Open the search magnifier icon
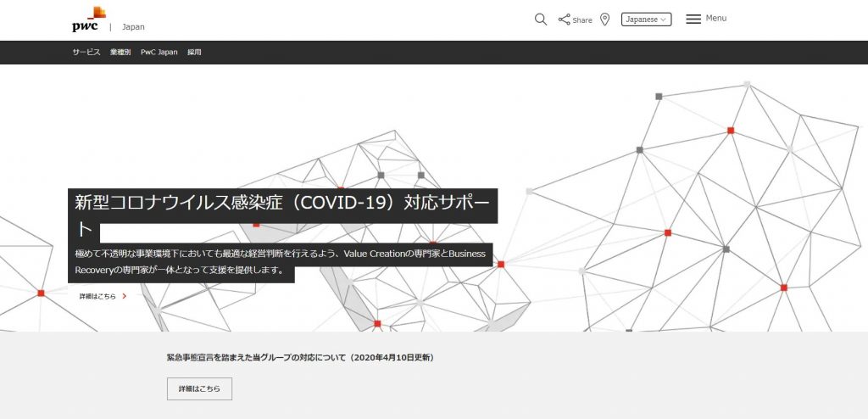The image size is (868, 419). pyautogui.click(x=541, y=20)
